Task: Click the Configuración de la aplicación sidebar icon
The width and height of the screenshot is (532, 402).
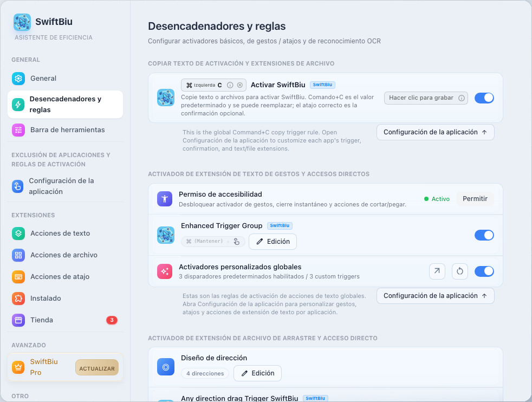Action: pyautogui.click(x=18, y=186)
